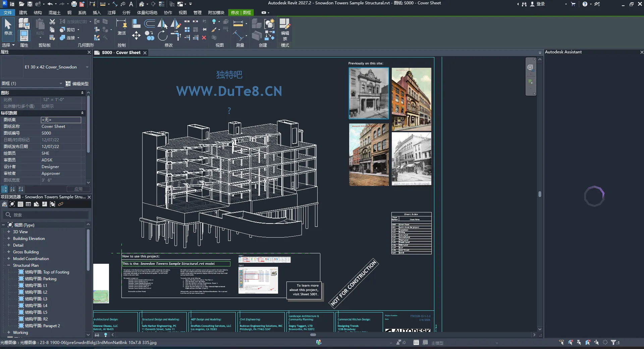Toggle Select Underlay Elements in status bar
The image size is (644, 349).
(570, 342)
